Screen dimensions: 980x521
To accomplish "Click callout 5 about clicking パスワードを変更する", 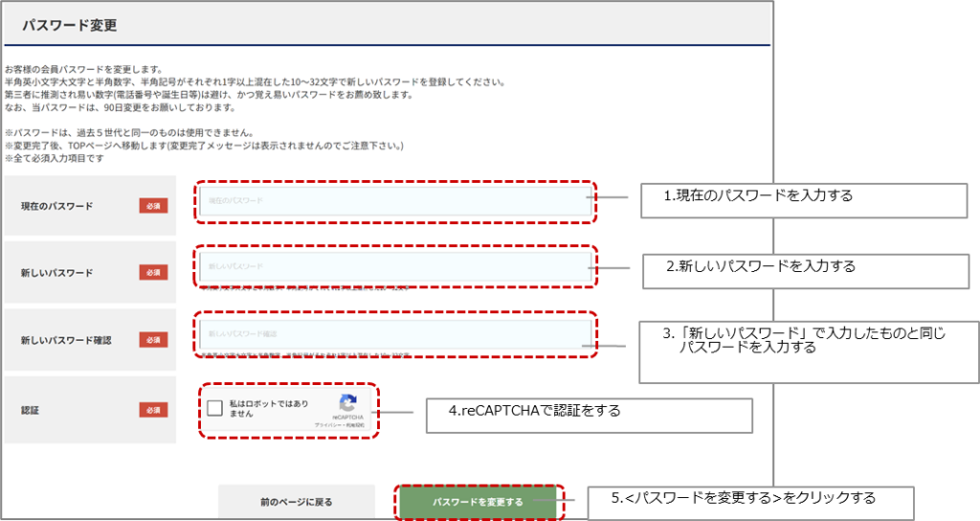I will pyautogui.click(x=749, y=502).
